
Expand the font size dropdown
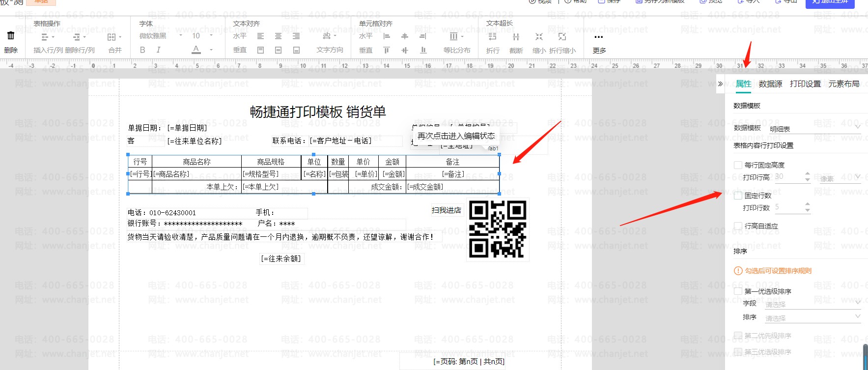[x=211, y=36]
